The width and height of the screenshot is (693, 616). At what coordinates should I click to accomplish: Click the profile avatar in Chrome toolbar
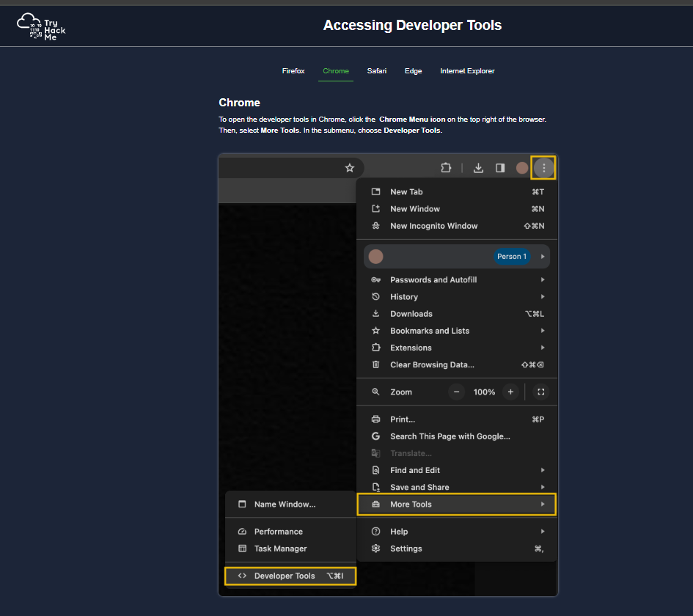(x=522, y=168)
